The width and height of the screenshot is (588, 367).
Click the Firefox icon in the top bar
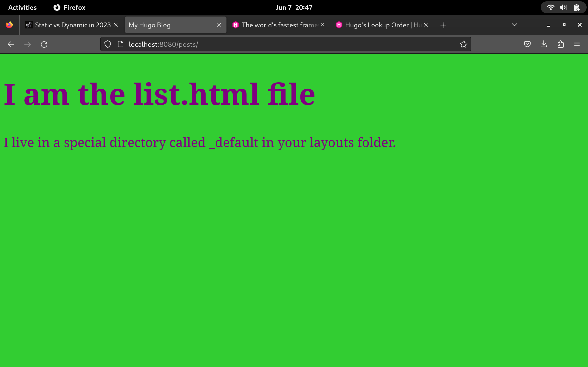click(x=56, y=7)
